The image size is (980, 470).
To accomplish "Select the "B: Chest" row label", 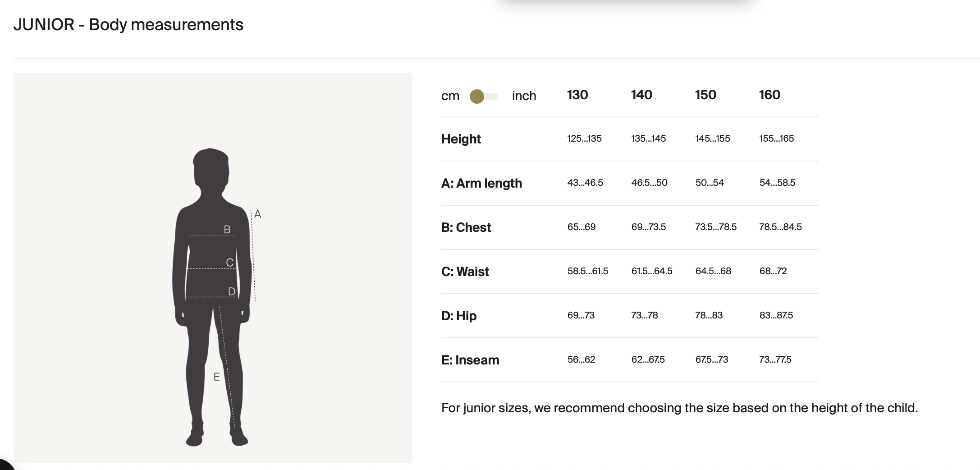I will [x=466, y=227].
